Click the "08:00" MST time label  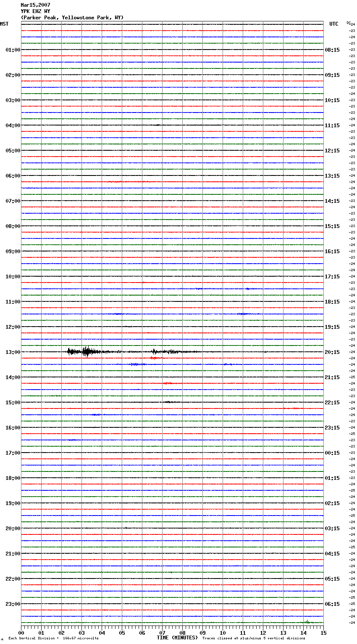[13, 226]
